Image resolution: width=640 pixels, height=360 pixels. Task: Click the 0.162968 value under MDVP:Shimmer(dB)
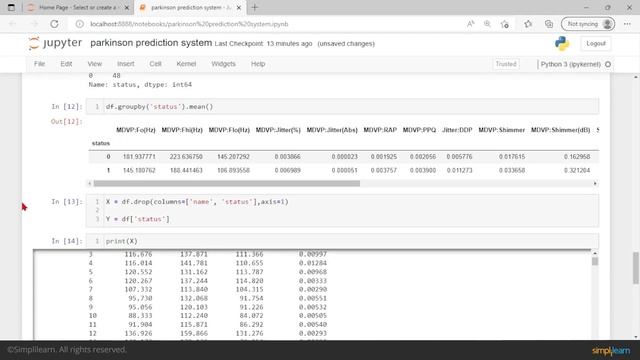[x=577, y=157]
